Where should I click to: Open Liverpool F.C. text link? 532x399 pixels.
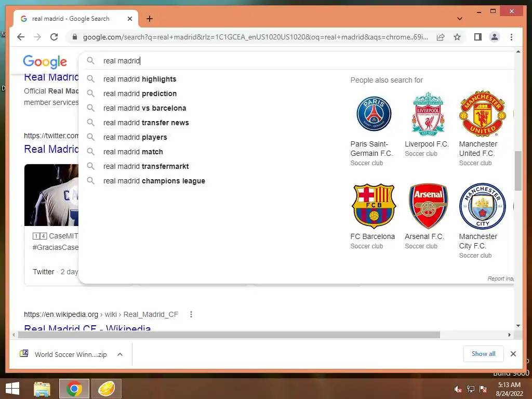[x=427, y=144]
